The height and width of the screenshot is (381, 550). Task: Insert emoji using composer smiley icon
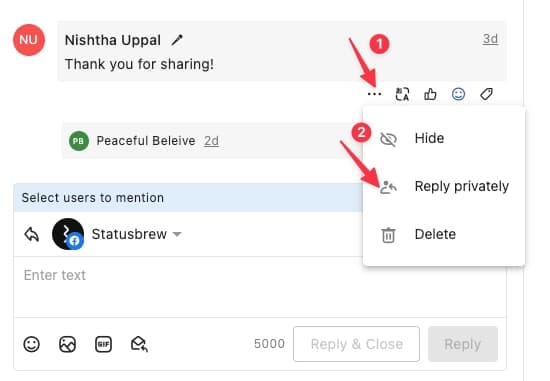coord(32,344)
